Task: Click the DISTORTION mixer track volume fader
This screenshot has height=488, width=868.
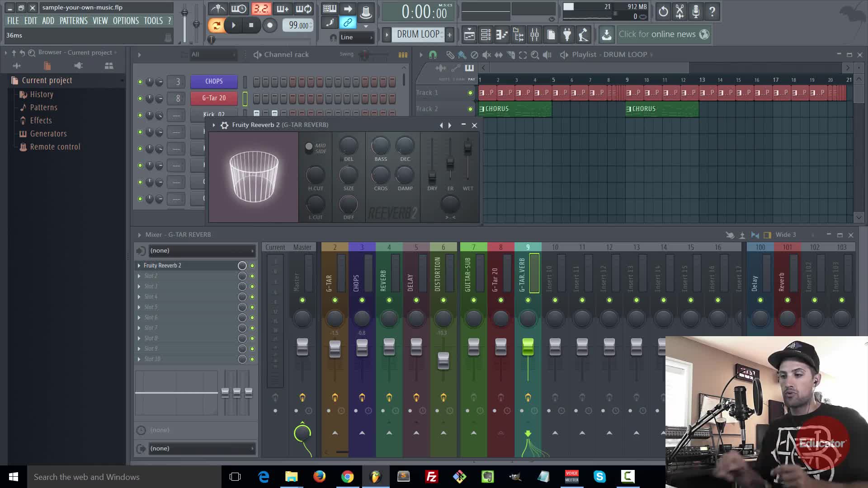Action: click(x=443, y=360)
